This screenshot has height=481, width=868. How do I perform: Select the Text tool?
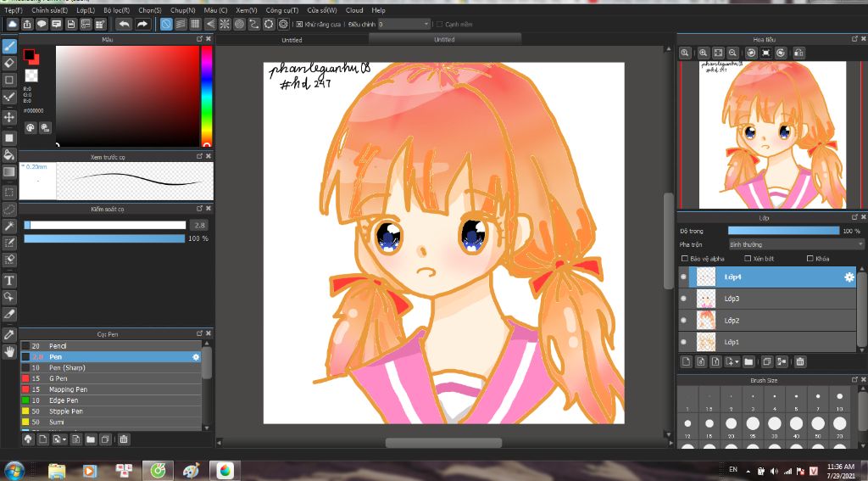9,281
